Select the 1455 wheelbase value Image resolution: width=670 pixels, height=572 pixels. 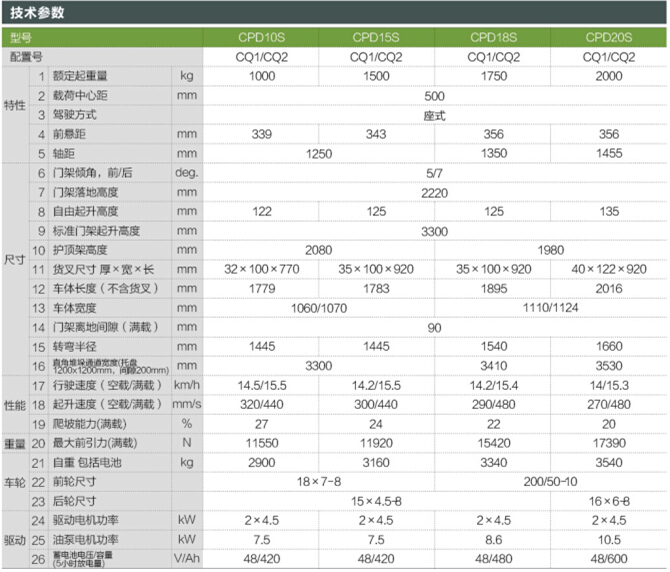point(608,153)
